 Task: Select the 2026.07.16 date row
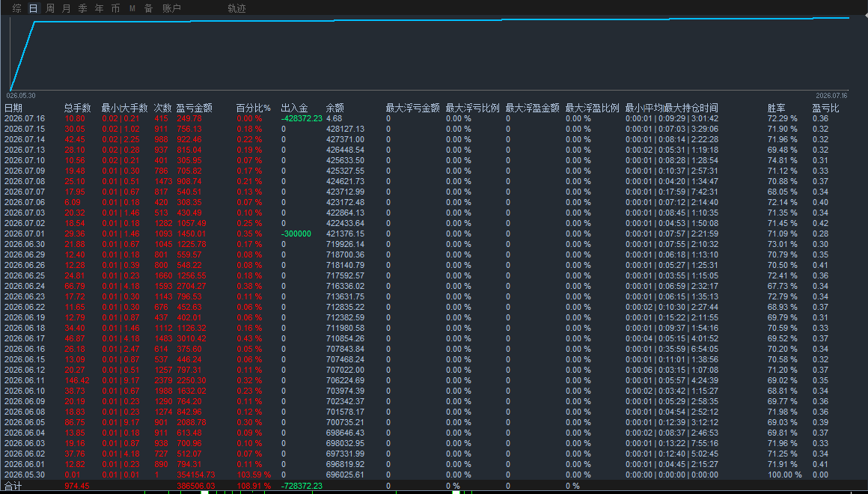[x=25, y=118]
